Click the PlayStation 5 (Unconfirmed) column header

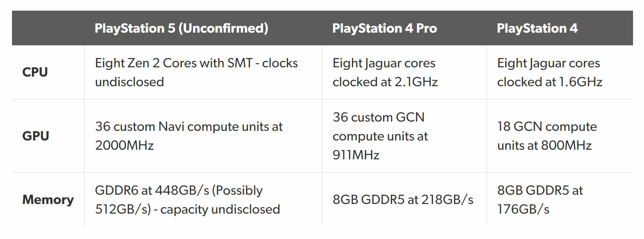click(x=181, y=28)
